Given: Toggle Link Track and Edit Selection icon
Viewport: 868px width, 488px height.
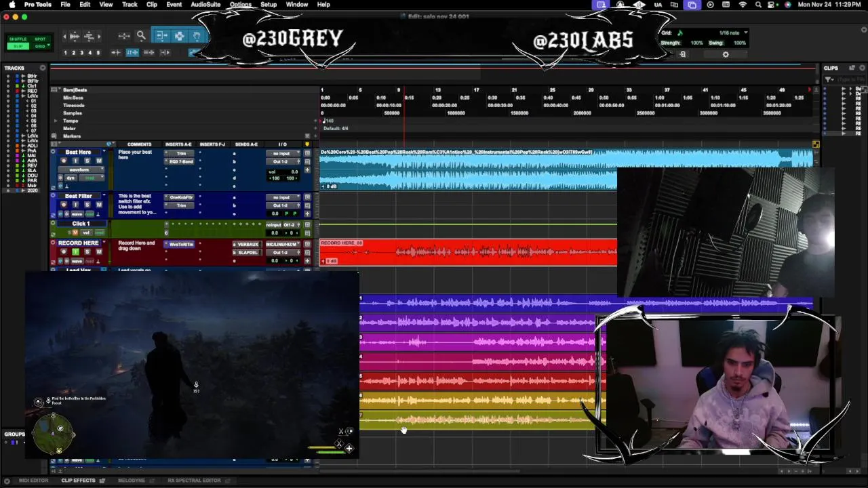Looking at the screenshot, I should [x=149, y=52].
